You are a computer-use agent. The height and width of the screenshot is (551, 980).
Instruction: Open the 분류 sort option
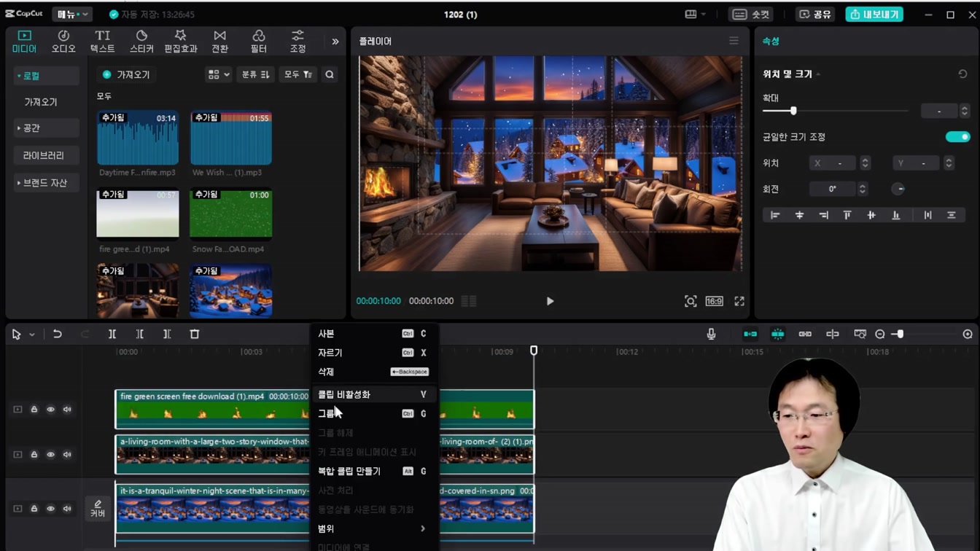tap(255, 74)
